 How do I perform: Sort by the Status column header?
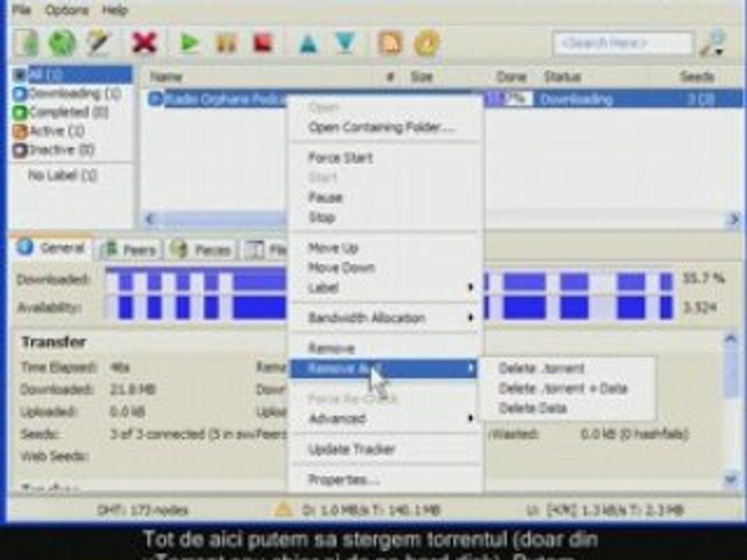[562, 77]
